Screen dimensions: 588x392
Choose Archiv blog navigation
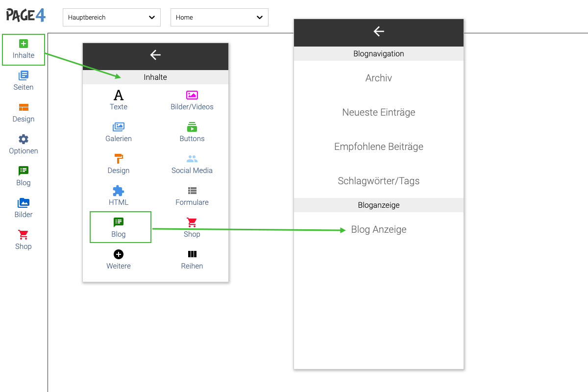point(379,78)
